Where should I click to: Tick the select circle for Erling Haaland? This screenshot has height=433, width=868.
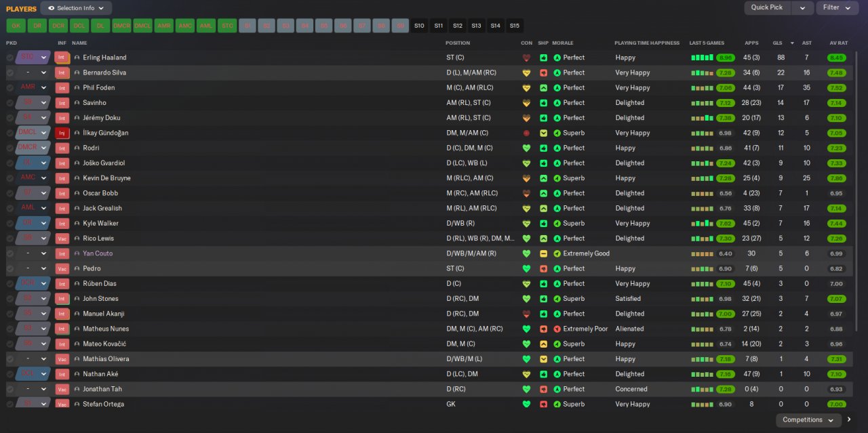(x=9, y=58)
